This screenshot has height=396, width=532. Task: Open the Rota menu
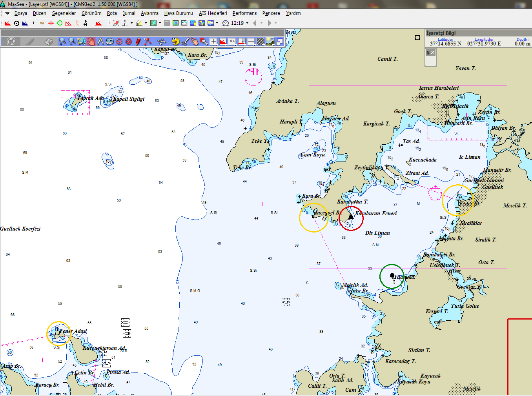[112, 13]
